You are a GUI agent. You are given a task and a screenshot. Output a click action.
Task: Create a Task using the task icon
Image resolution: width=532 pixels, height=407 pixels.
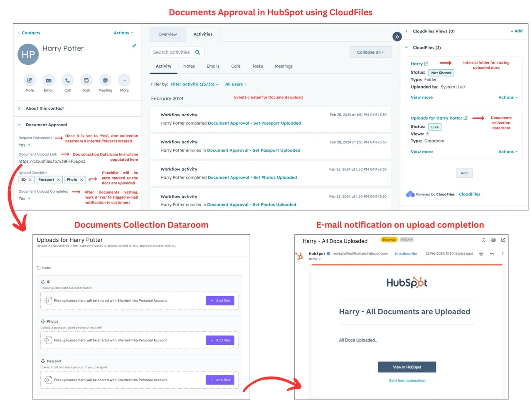coord(86,80)
